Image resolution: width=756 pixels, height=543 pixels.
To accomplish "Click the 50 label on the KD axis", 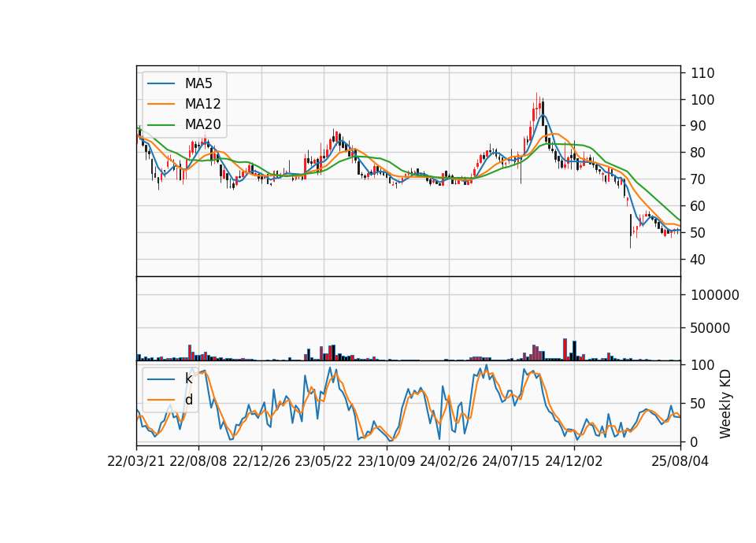I will coord(699,403).
